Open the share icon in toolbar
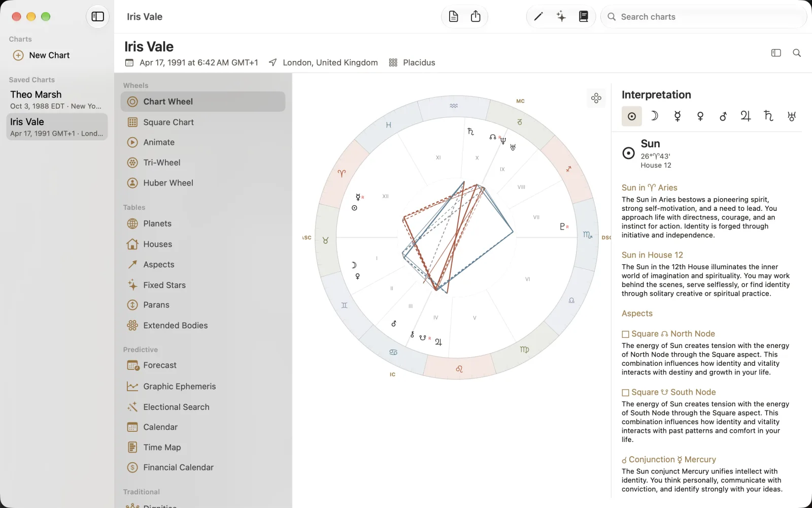The image size is (812, 508). point(476,17)
